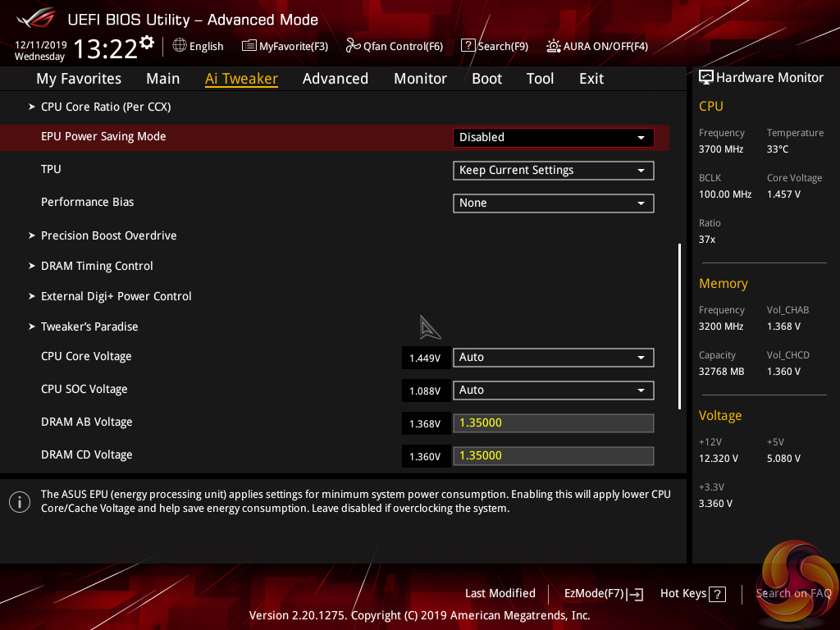Expand DRAM Timing Control submenu

point(97,266)
